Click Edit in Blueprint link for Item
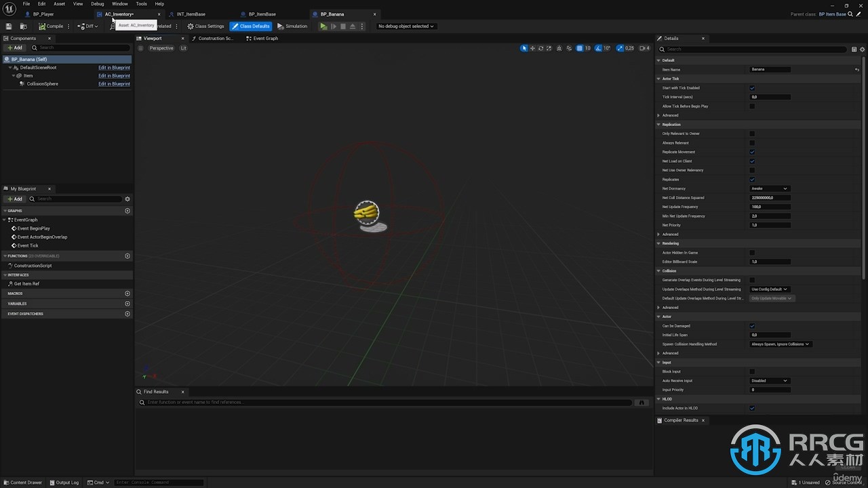The image size is (868, 488). [114, 76]
